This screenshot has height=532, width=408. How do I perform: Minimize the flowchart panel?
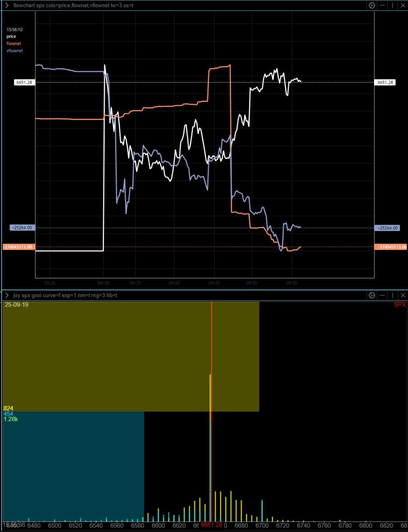click(382, 6)
